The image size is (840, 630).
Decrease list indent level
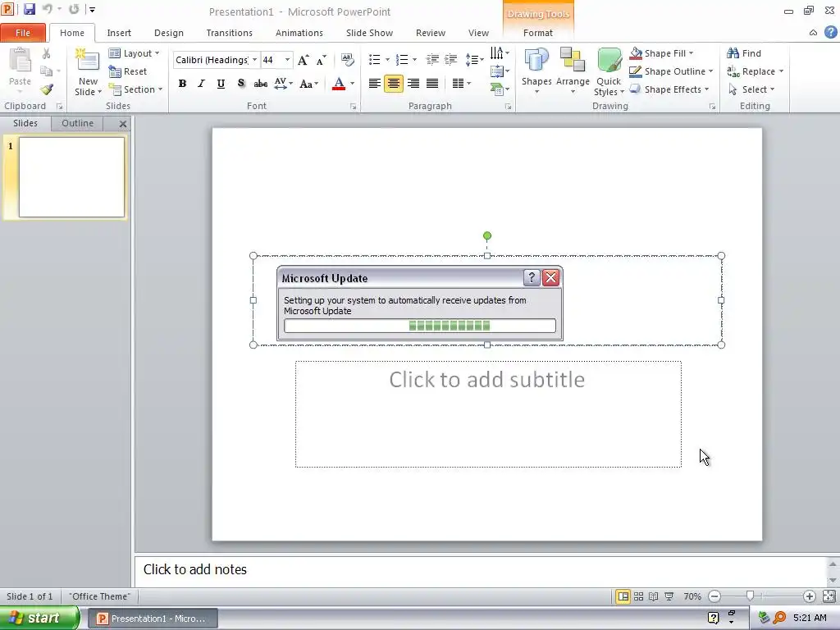[x=432, y=59]
